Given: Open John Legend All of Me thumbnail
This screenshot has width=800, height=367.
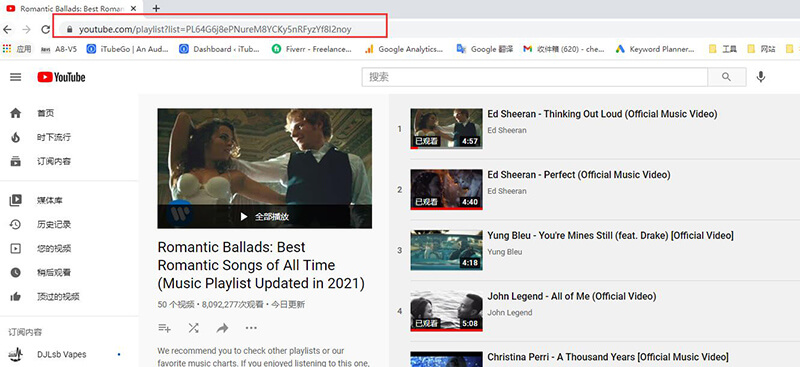Looking at the screenshot, I should tap(446, 311).
